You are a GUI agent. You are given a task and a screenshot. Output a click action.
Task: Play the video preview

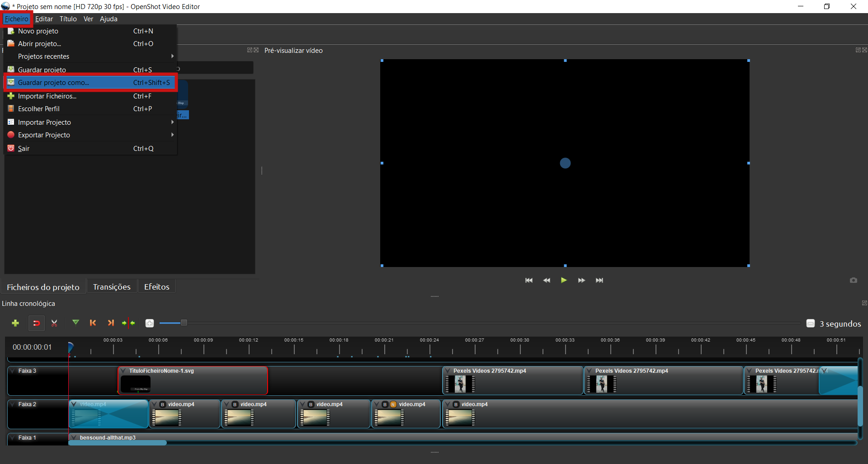coord(564,280)
